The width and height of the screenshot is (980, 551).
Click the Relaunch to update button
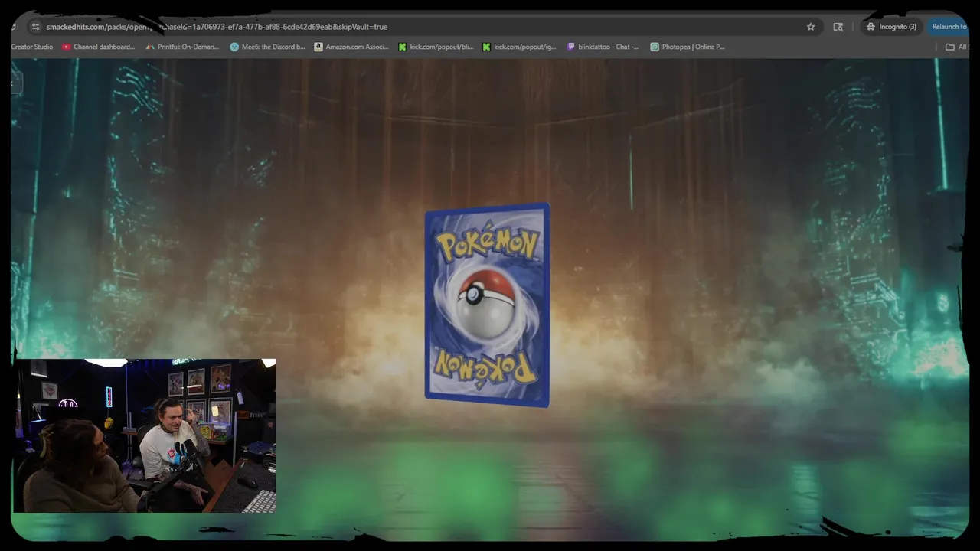coord(949,27)
